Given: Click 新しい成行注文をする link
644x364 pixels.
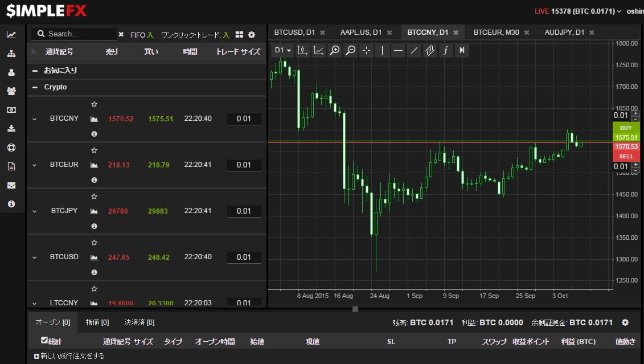Looking at the screenshot, I should (x=69, y=356).
